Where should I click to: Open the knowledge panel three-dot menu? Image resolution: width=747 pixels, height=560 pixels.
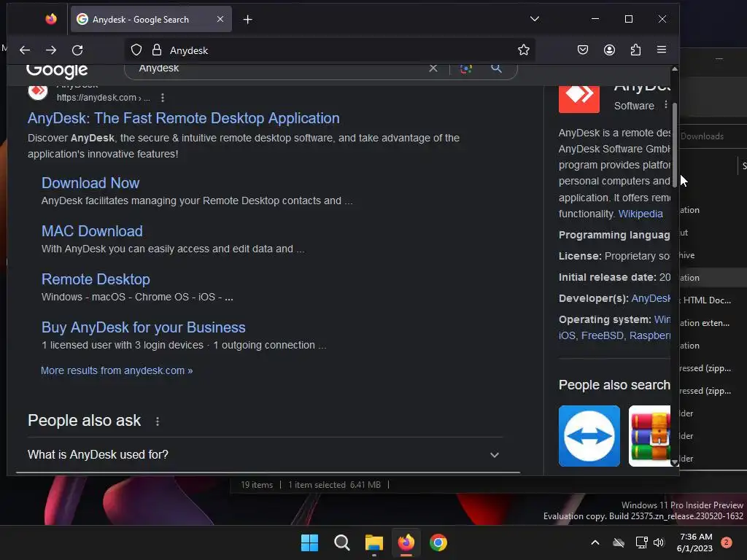pos(665,105)
